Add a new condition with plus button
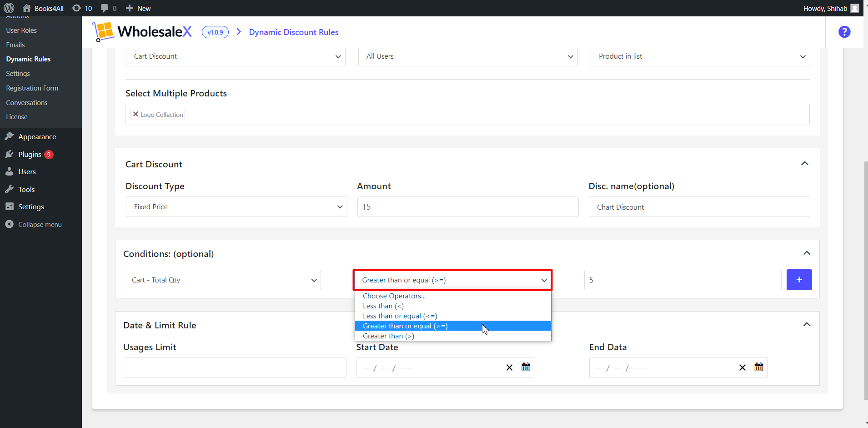 coord(799,280)
